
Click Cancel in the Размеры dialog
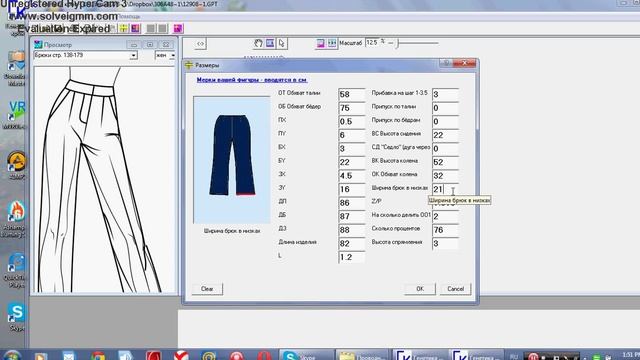pos(456,289)
